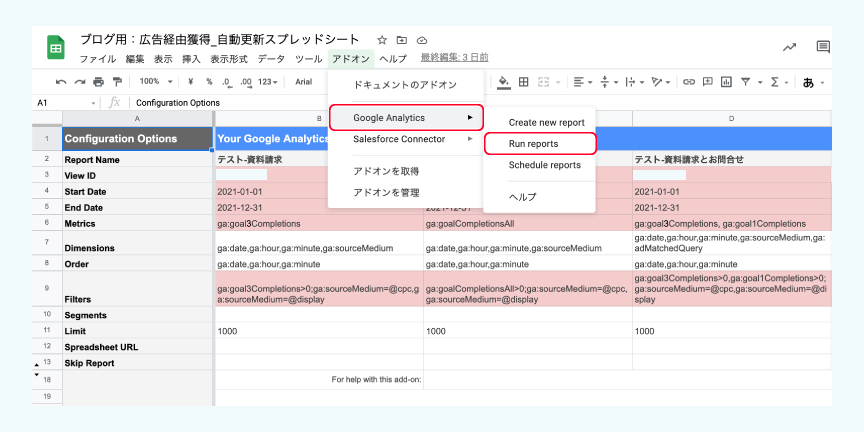Screen dimensions: 864x432
Task: Open 最終編集: 3 日前 link
Action: (x=454, y=57)
